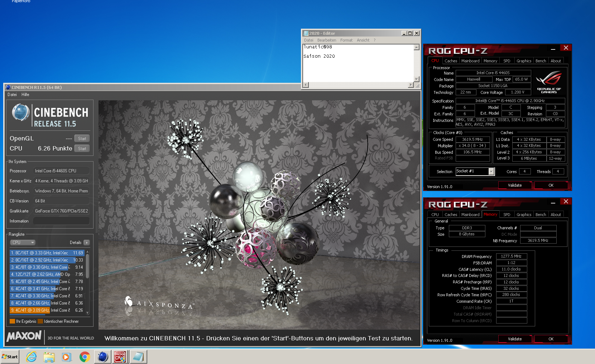This screenshot has height=364, width=595.
Task: Switch to ROG CPU-Z taskbar icon
Action: [120, 357]
